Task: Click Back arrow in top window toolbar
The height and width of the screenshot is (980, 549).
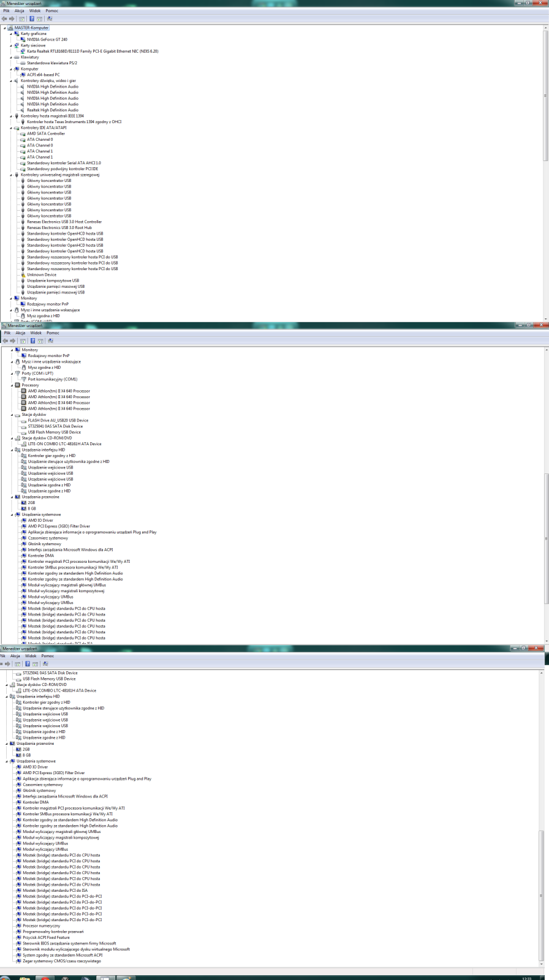Action: coord(4,18)
